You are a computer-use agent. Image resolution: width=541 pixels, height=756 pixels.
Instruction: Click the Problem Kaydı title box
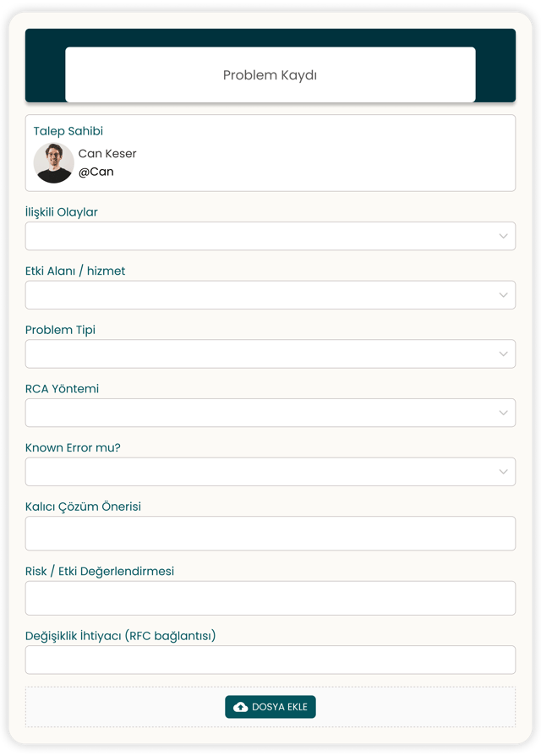point(270,75)
